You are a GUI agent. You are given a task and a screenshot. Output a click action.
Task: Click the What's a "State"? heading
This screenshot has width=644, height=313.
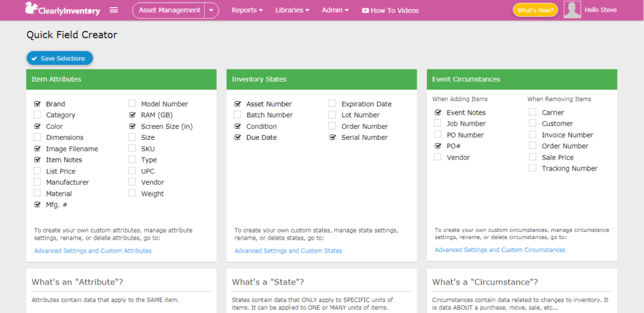point(268,282)
